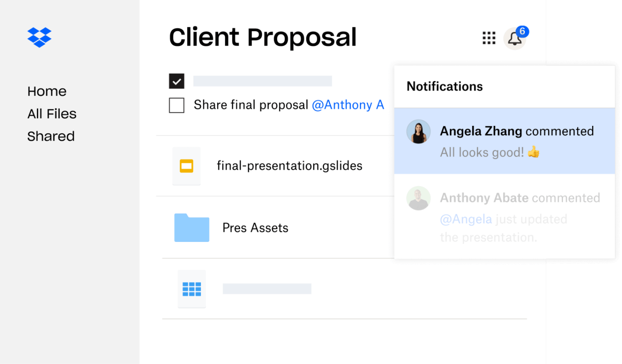Screen dimensions: 622x364
Task: Go to Home in the sidebar
Action: 47,91
